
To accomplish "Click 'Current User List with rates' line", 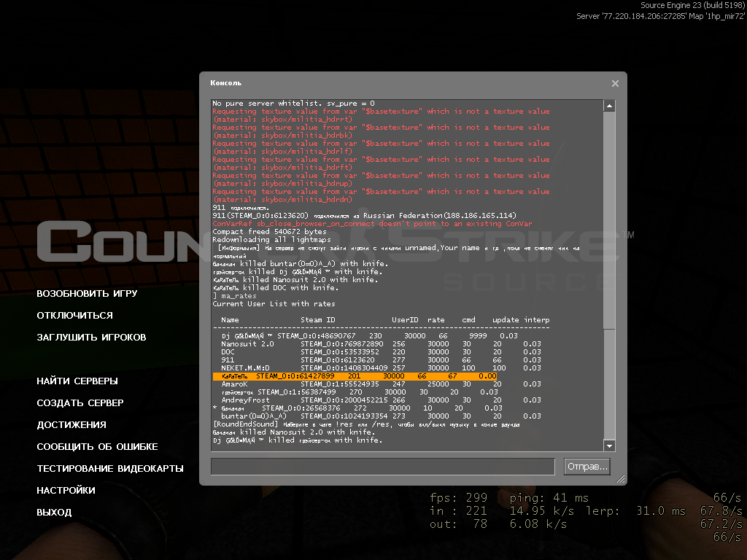I will pos(274,304).
